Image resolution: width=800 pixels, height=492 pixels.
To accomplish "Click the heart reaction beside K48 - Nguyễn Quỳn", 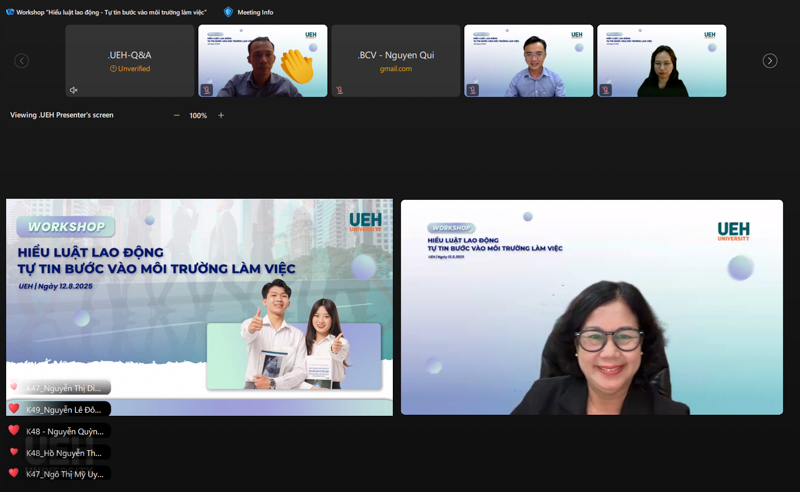I will click(x=14, y=431).
